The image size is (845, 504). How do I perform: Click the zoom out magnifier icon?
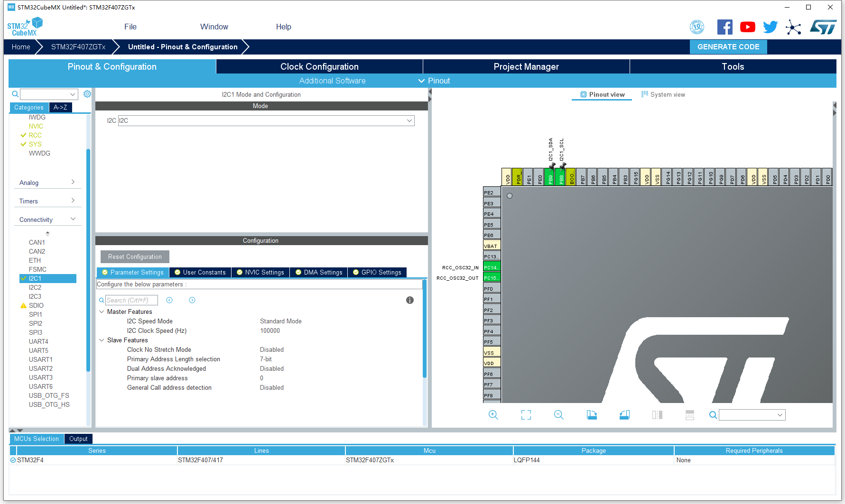click(x=559, y=415)
